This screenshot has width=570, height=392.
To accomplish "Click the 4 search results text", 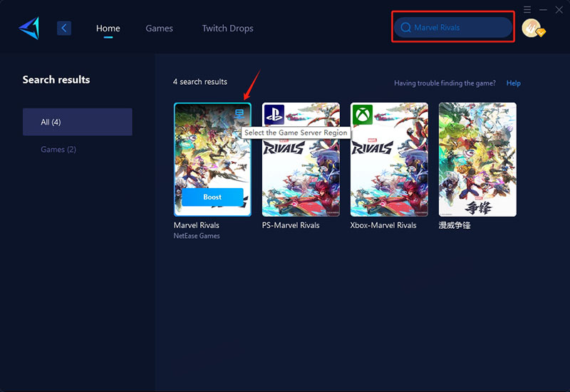I will [x=200, y=82].
